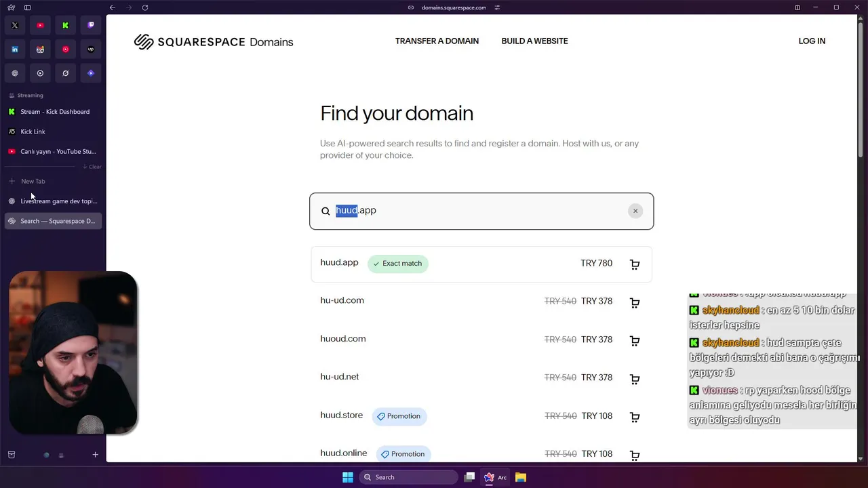Click the Clear button above tabs

(92, 167)
